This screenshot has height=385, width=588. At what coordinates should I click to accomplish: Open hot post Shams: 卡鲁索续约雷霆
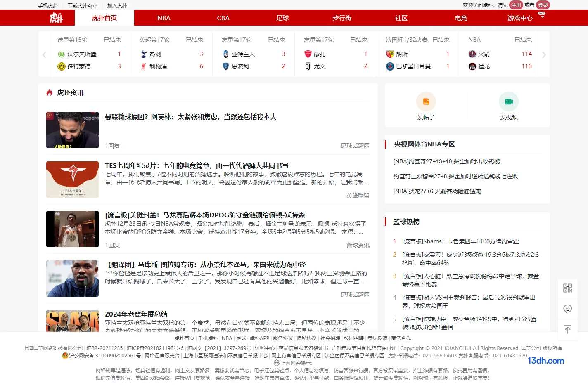point(460,241)
